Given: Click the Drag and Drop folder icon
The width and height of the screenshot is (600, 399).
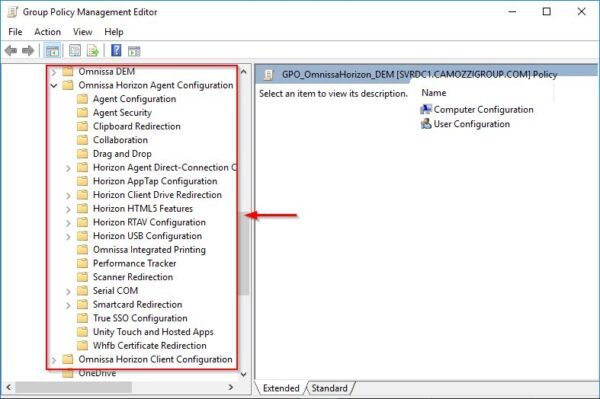Looking at the screenshot, I should (x=82, y=154).
